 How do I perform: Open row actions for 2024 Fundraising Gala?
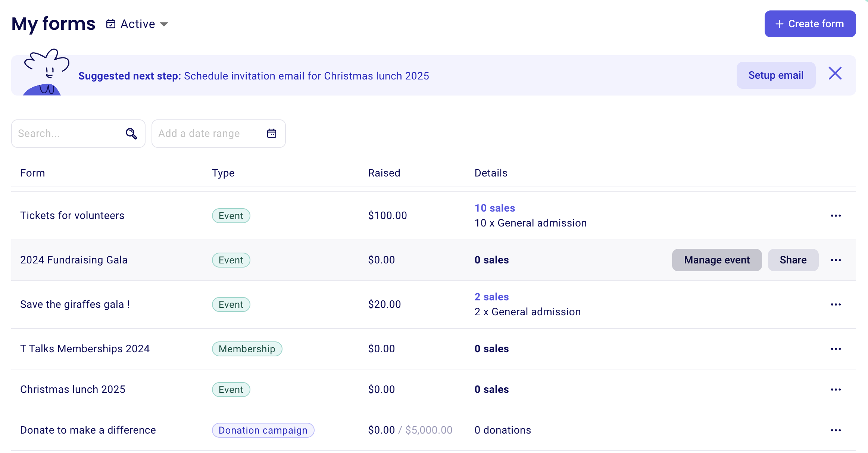836,260
